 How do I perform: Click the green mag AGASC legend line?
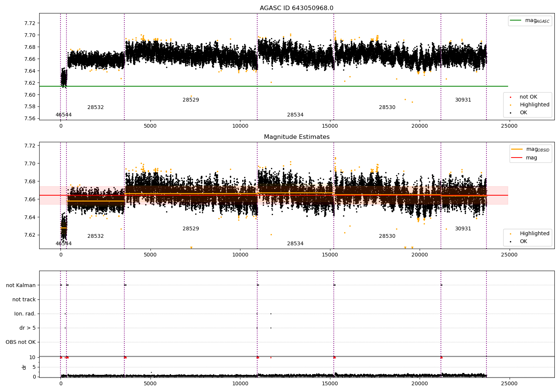coord(516,21)
